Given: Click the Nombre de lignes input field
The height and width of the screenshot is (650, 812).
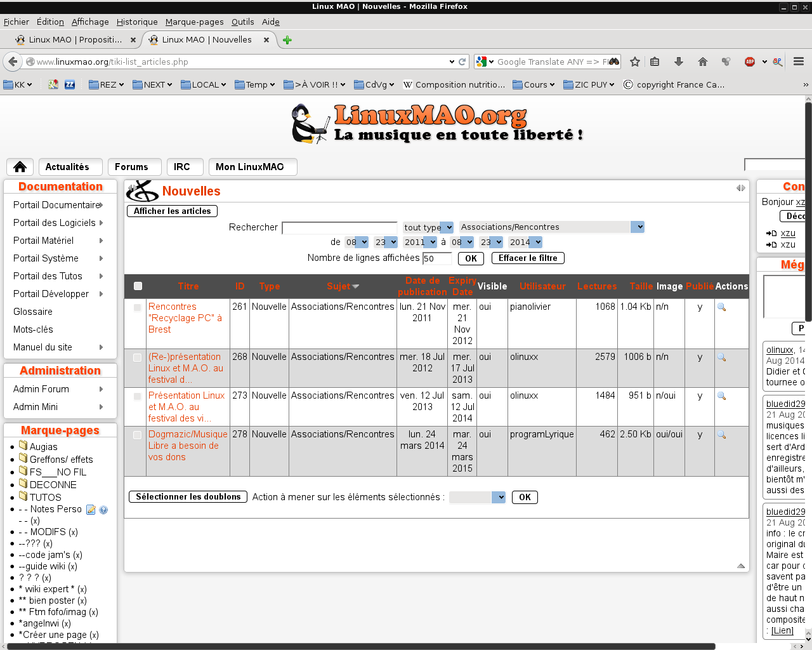Looking at the screenshot, I should [x=437, y=258].
